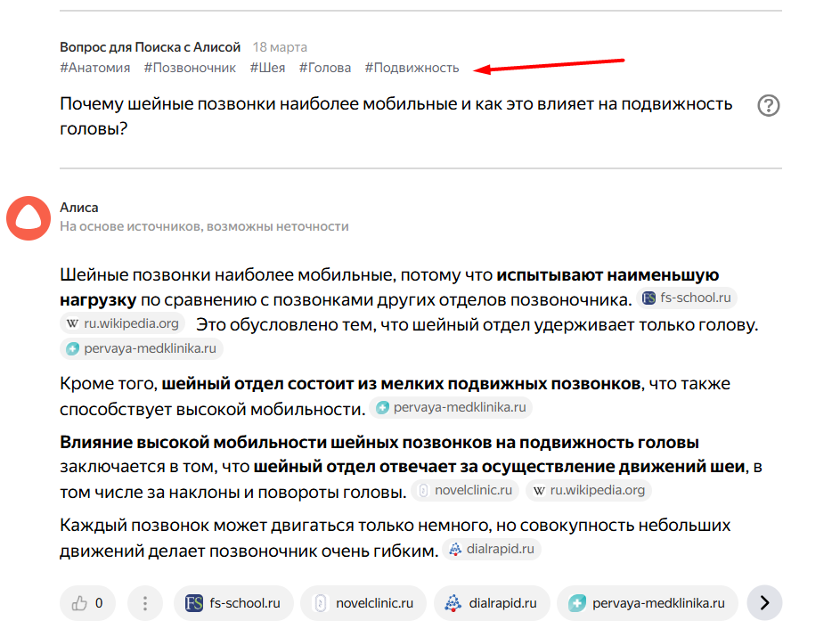Select the #Позвоночник hashtag
This screenshot has width=840, height=637.
[190, 68]
